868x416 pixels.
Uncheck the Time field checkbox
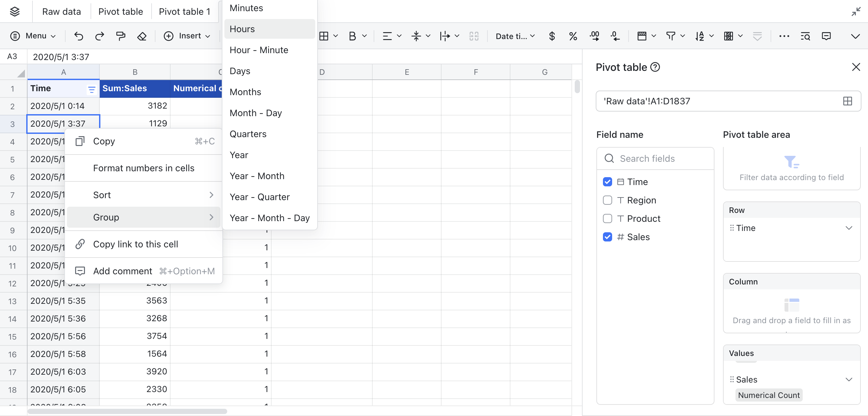tap(608, 182)
